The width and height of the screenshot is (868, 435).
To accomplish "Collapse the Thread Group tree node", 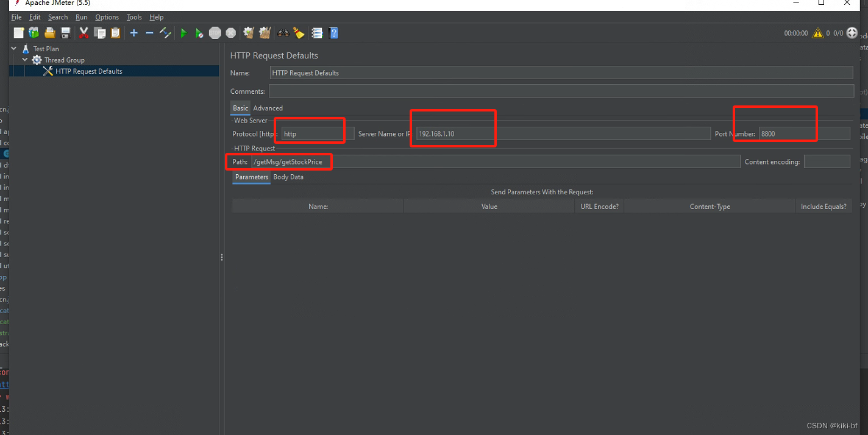I will click(x=25, y=60).
